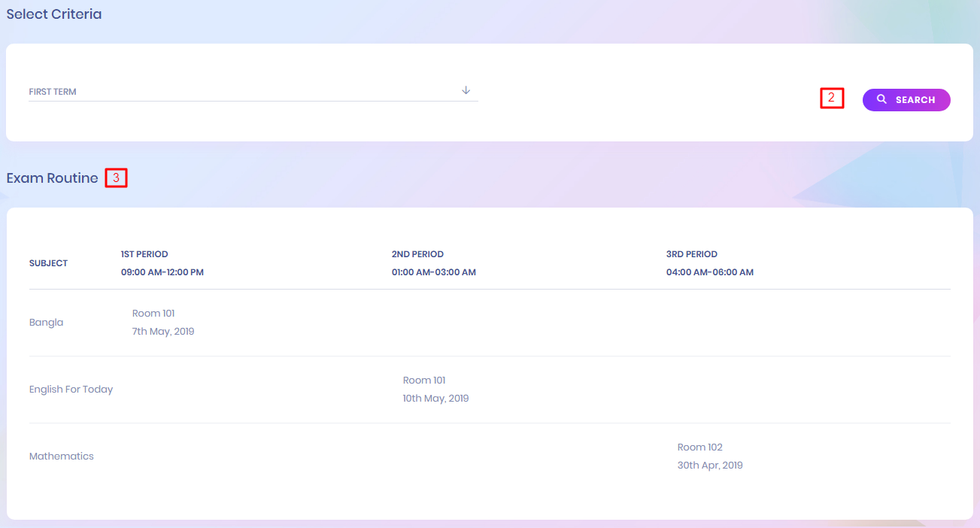Click Room 102 for the Mathematics exam
The image size is (980, 528).
click(x=699, y=448)
